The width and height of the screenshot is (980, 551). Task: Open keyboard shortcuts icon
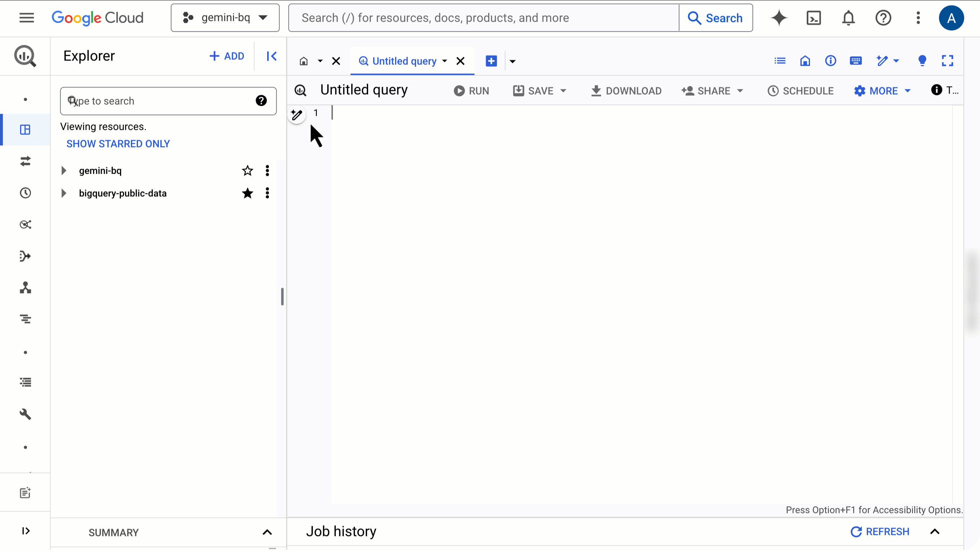point(856,61)
